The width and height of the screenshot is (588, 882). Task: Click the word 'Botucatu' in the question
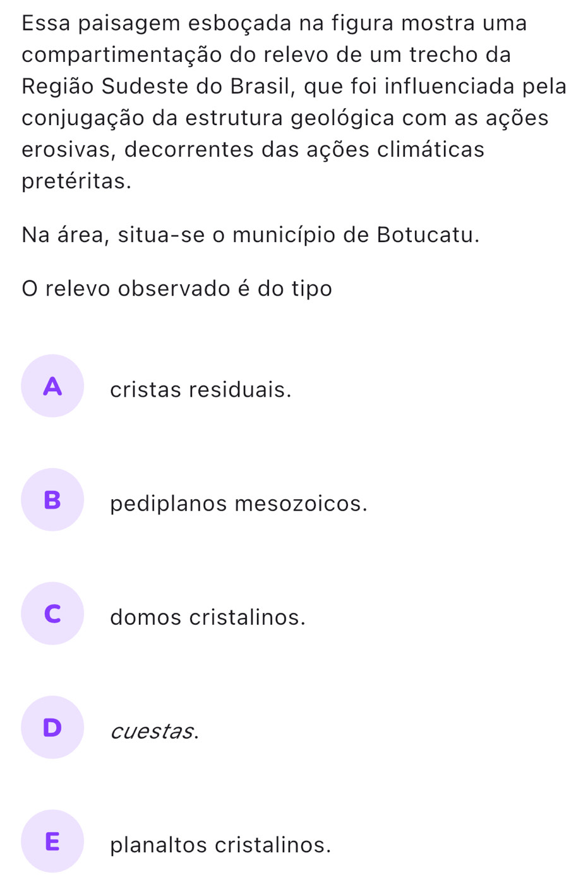(426, 235)
